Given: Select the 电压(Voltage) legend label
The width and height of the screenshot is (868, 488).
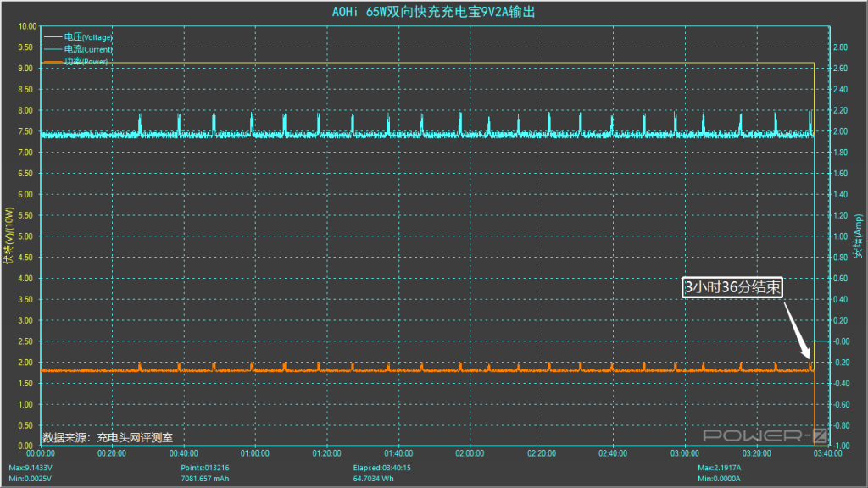Looking at the screenshot, I should point(88,37).
